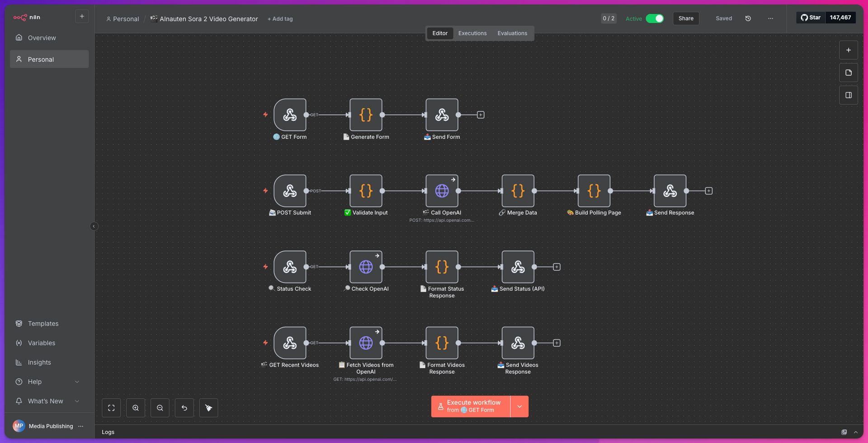This screenshot has width=868, height=443.
Task: Switch to the Editor tab
Action: click(x=440, y=33)
